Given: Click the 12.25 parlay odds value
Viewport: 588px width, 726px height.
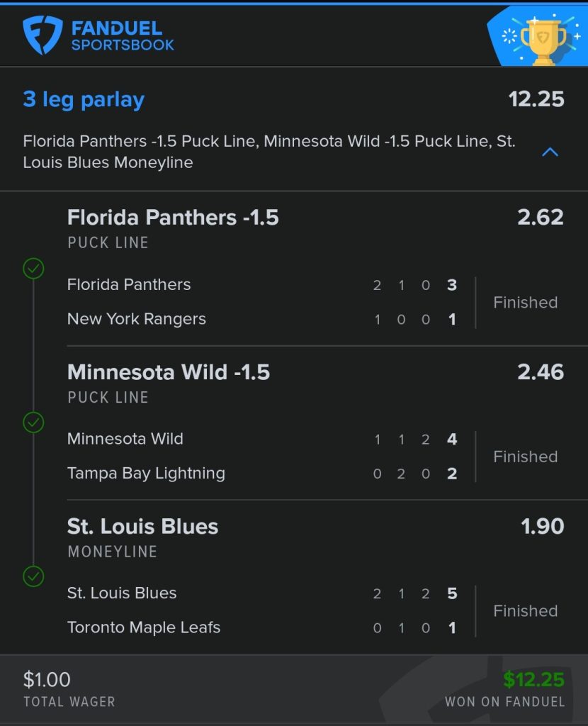Looking at the screenshot, I should [536, 99].
